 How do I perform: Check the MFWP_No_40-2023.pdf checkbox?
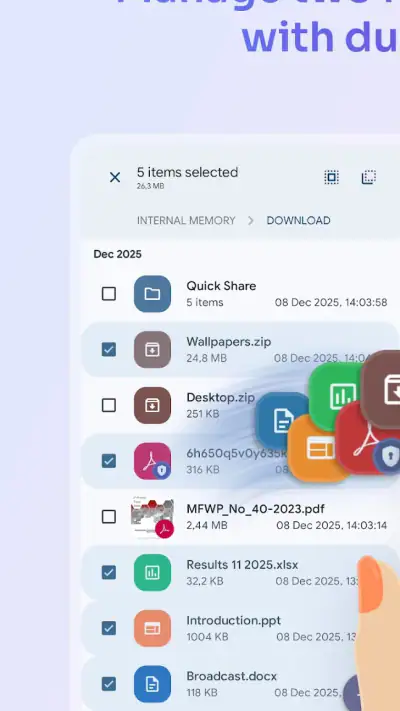click(x=109, y=516)
